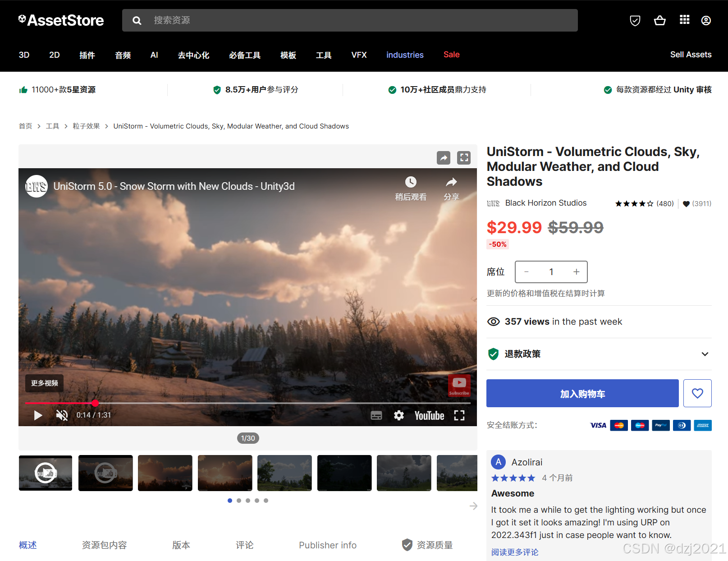728x561 pixels.
Task: Click the 更多视频 button
Action: 44,383
